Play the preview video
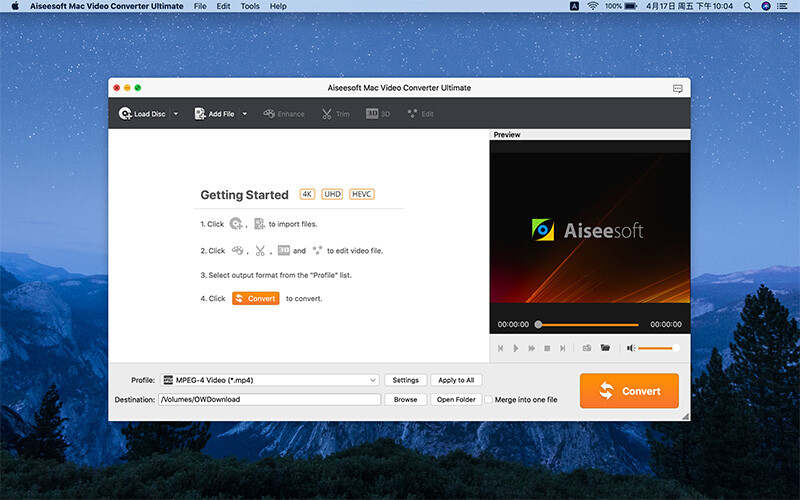Image resolution: width=800 pixels, height=500 pixels. click(x=516, y=348)
